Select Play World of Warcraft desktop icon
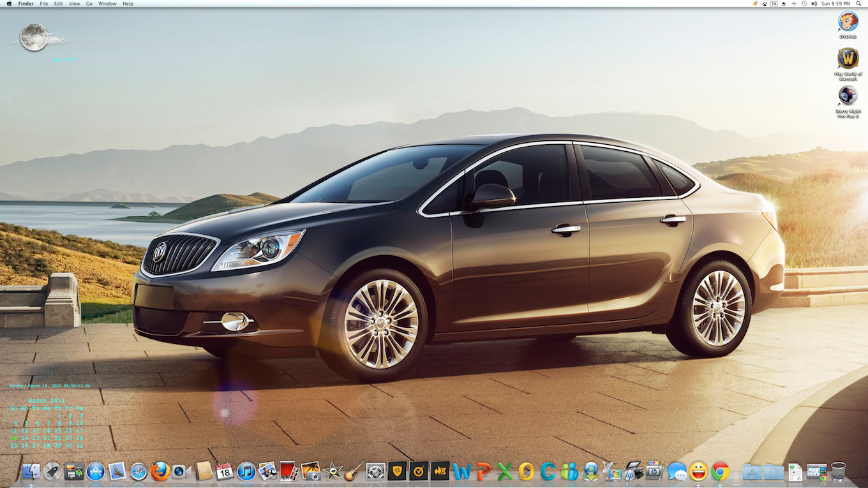This screenshot has width=868, height=488. [848, 64]
